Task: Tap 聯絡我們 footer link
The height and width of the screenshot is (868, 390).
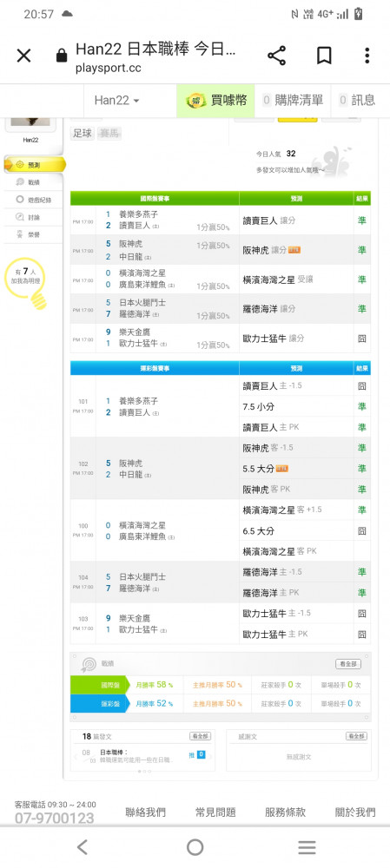Action: tap(145, 812)
